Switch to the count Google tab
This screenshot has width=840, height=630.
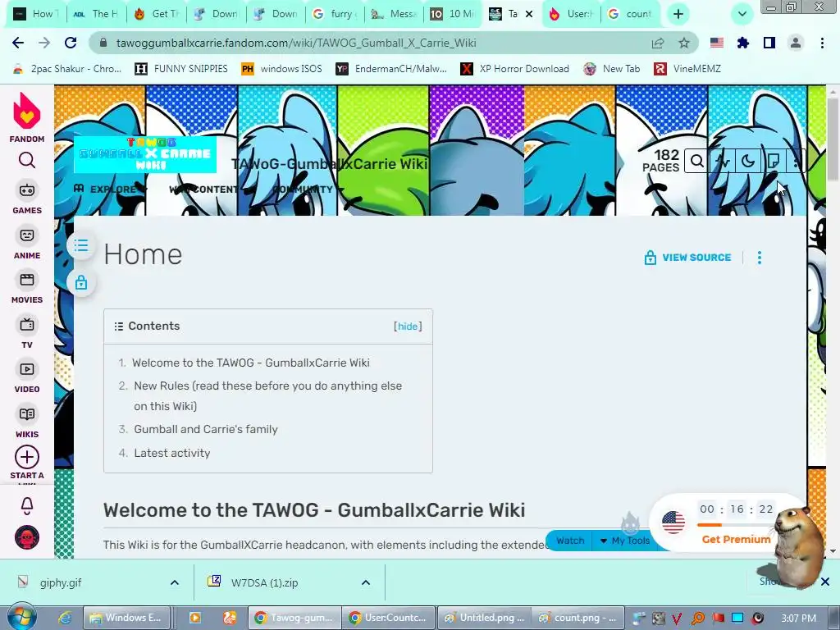631,14
